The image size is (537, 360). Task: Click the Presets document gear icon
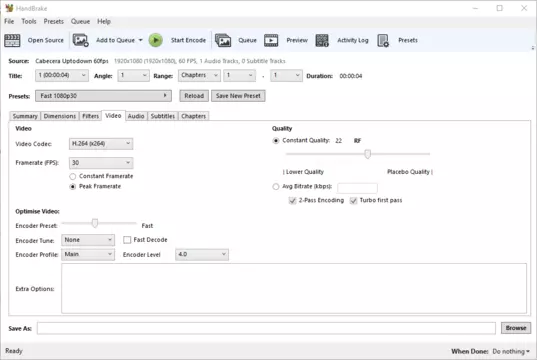point(383,40)
